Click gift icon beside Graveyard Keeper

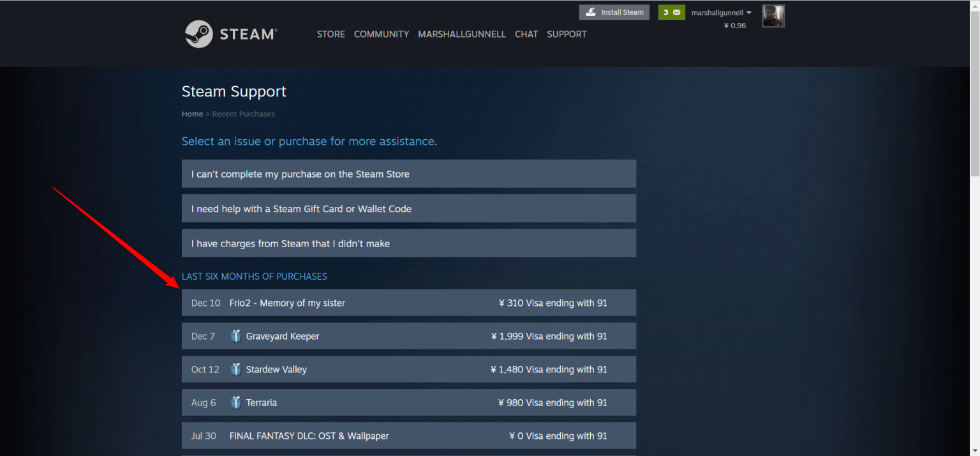pos(236,336)
